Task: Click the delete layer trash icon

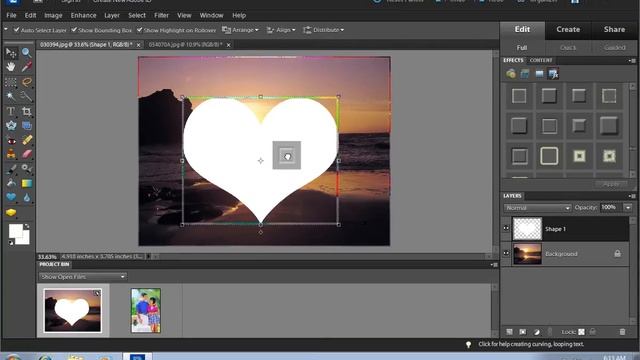Action: point(622,332)
